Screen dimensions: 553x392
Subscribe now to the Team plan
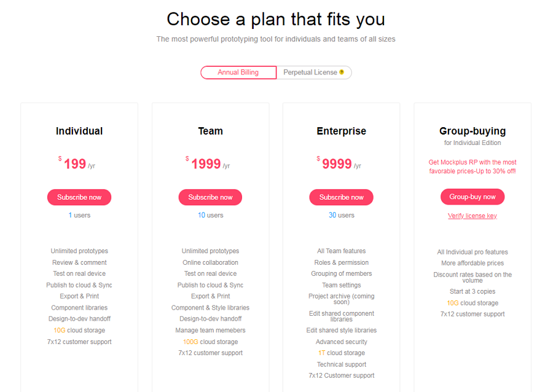(210, 197)
